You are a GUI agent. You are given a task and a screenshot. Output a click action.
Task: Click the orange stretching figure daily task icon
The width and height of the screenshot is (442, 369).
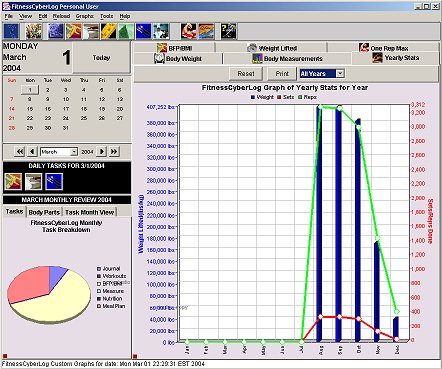(x=13, y=181)
